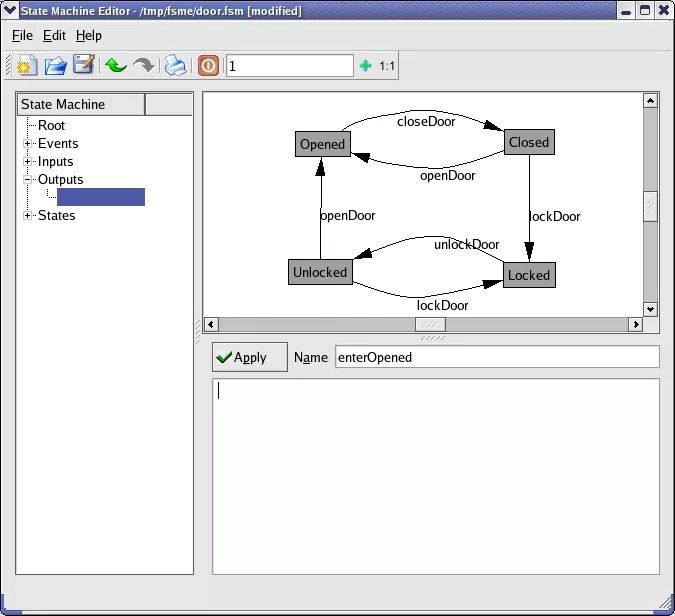Open the window menu in title bar
The width and height of the screenshot is (675, 616).
9,10
